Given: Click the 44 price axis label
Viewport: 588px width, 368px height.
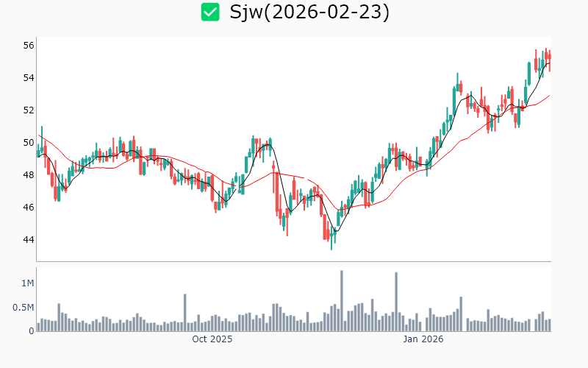Looking at the screenshot, I should point(28,239).
